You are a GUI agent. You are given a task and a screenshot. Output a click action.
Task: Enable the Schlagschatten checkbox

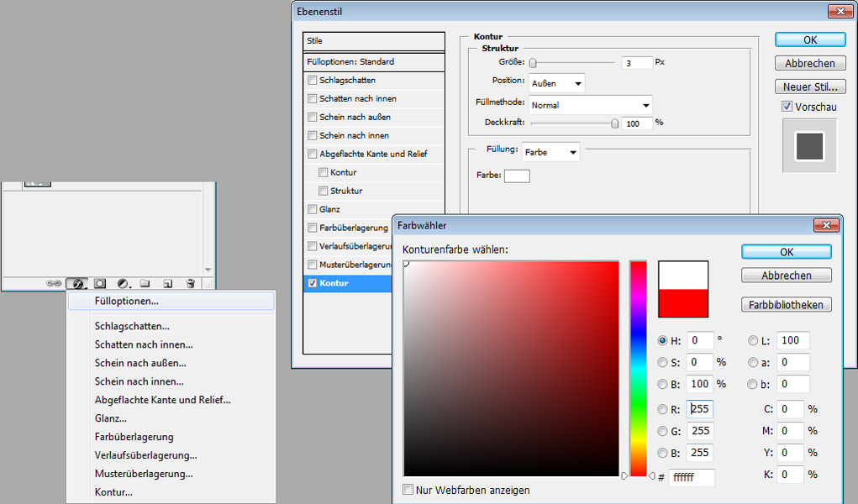pyautogui.click(x=313, y=80)
